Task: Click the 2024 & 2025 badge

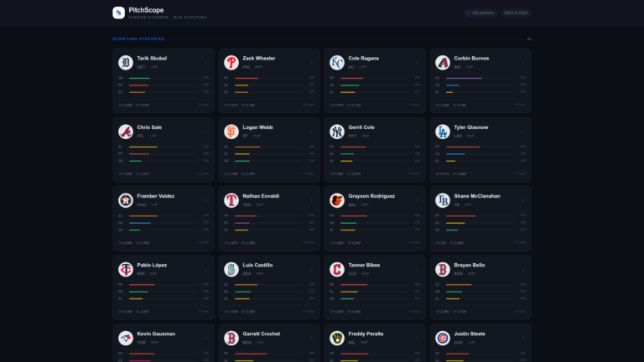Action: [x=516, y=13]
